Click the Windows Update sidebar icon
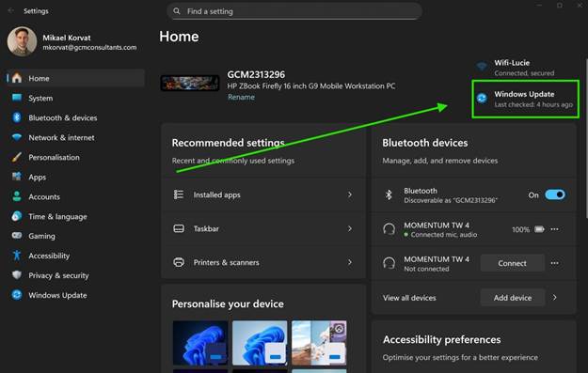 click(x=17, y=295)
